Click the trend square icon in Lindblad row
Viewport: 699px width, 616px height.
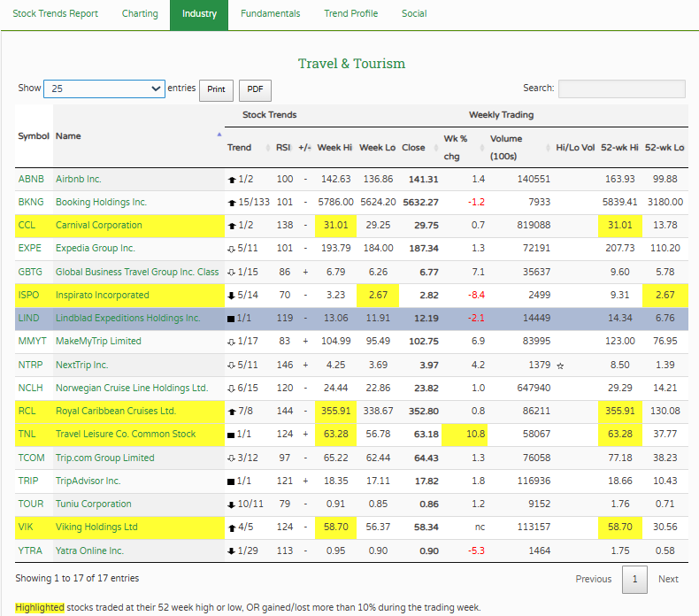click(x=231, y=319)
